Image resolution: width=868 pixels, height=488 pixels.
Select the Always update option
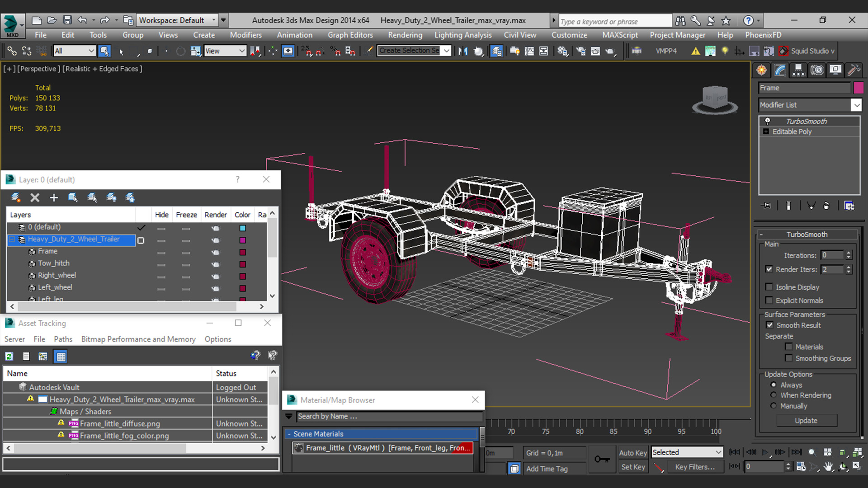point(774,385)
